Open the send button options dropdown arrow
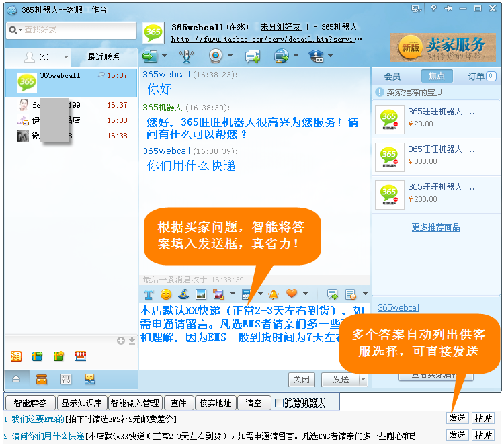Screen dimensions: 504x447 click(363, 380)
